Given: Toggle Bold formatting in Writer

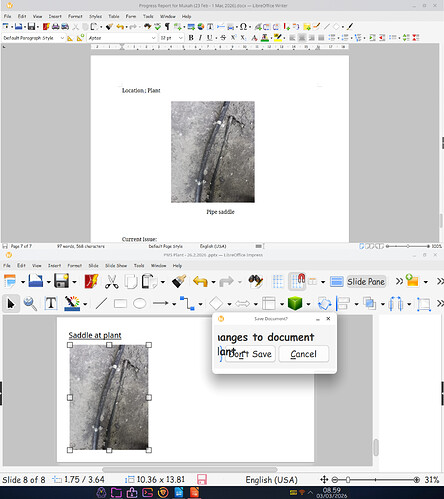Looking at the screenshot, I should (191, 38).
